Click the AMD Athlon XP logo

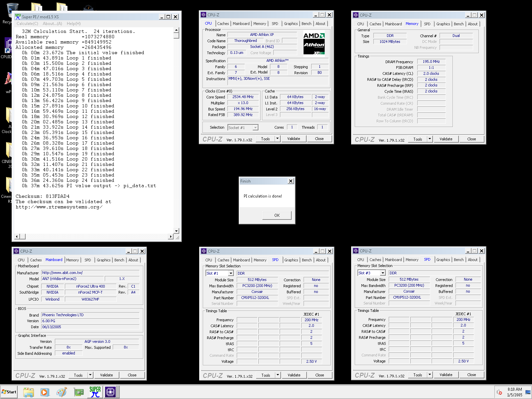coord(314,44)
